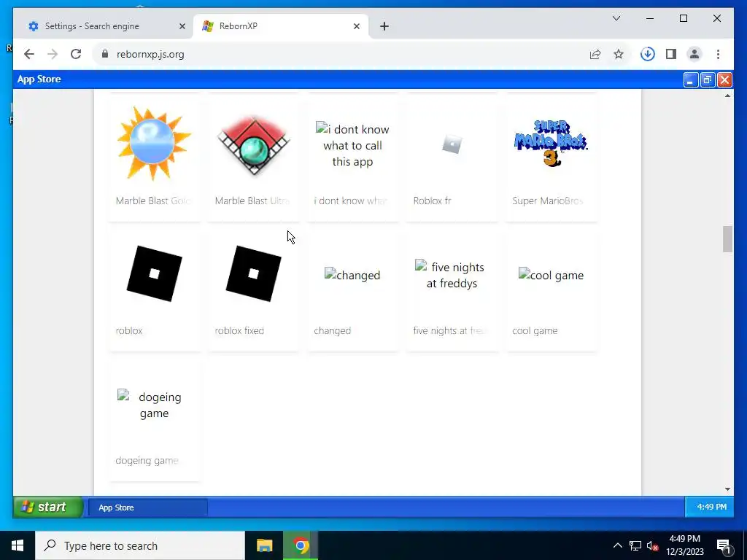
Task: Select the 'cool game' caption below the thumbnail
Action: 535,330
